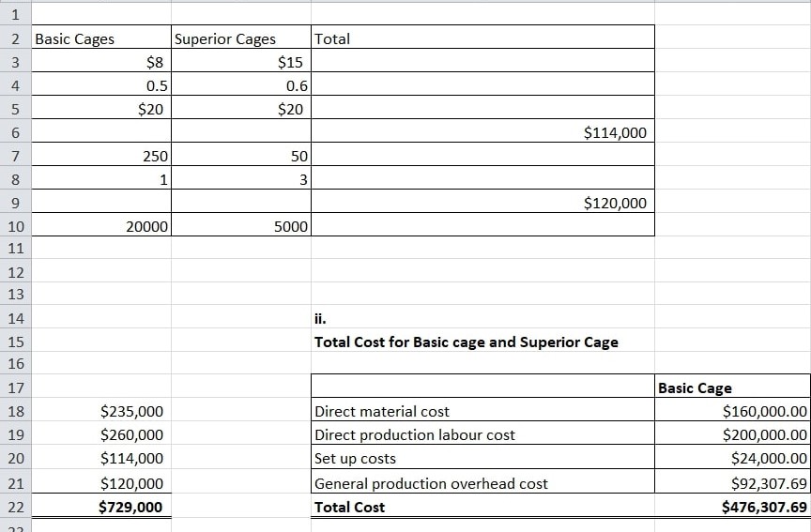The height and width of the screenshot is (532, 811).
Task: Click the "Superior Cages" header cell
Action: tap(241, 38)
